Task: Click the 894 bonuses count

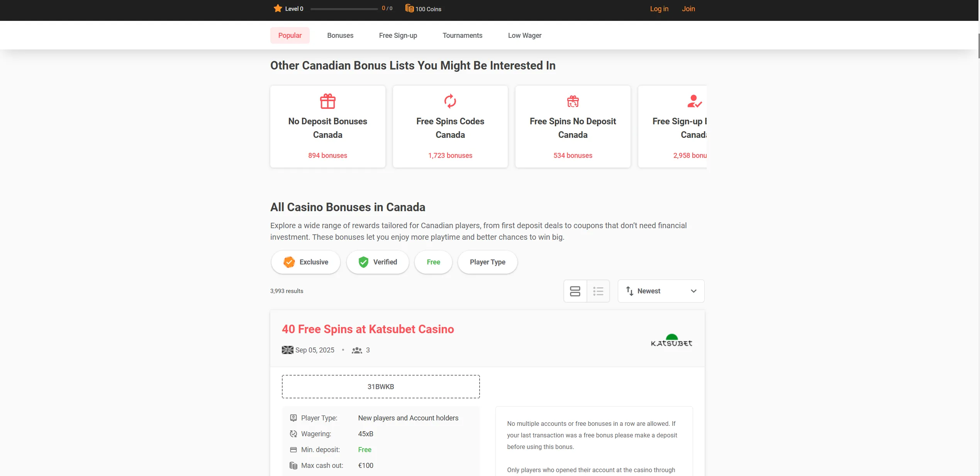Action: [327, 156]
